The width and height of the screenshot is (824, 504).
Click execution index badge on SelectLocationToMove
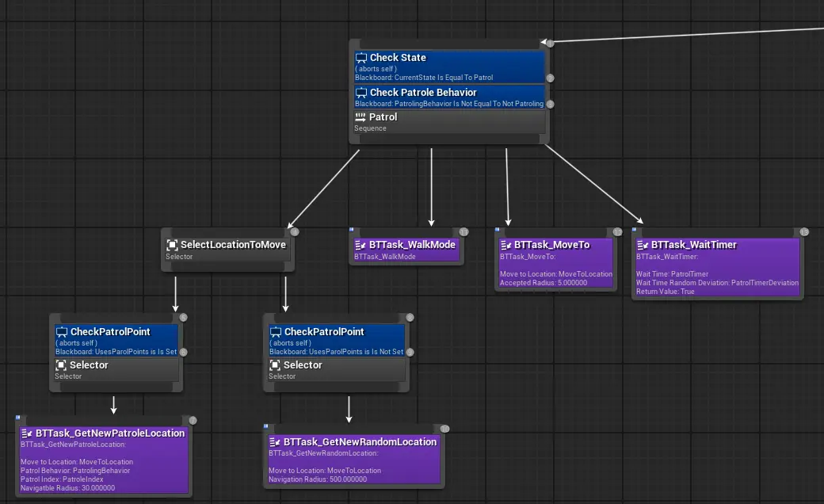pos(295,231)
